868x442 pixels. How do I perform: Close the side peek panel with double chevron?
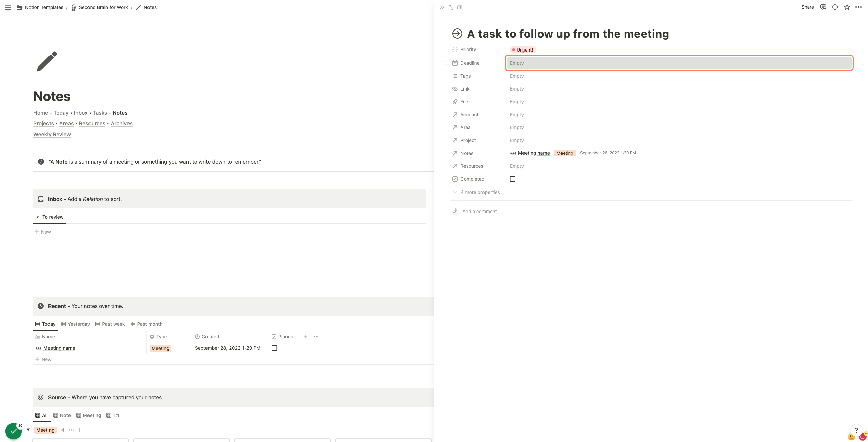442,7
